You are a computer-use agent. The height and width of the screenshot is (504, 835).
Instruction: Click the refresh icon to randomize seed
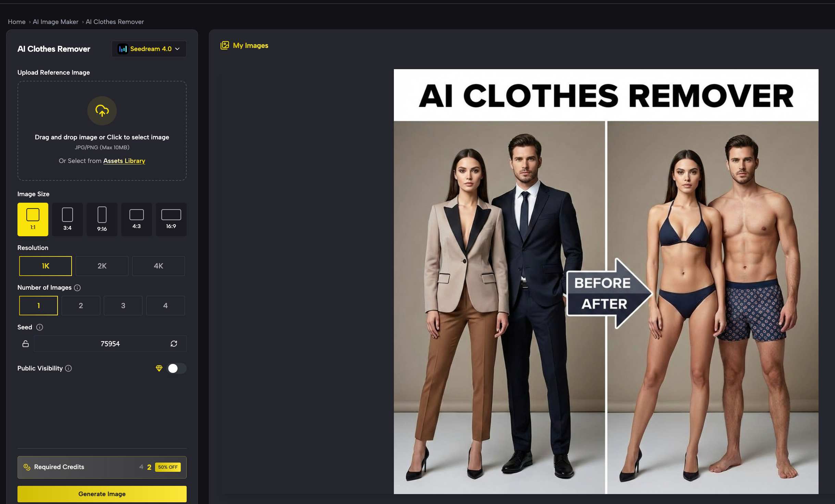click(174, 343)
